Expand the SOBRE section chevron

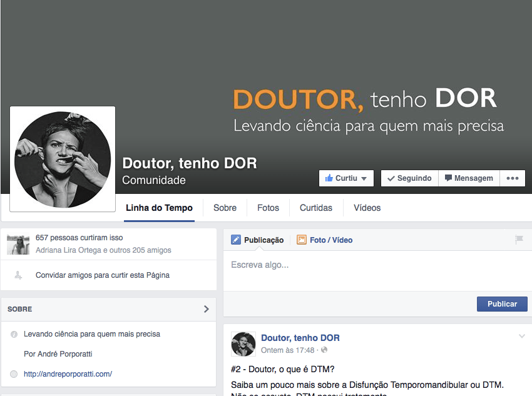coord(207,309)
